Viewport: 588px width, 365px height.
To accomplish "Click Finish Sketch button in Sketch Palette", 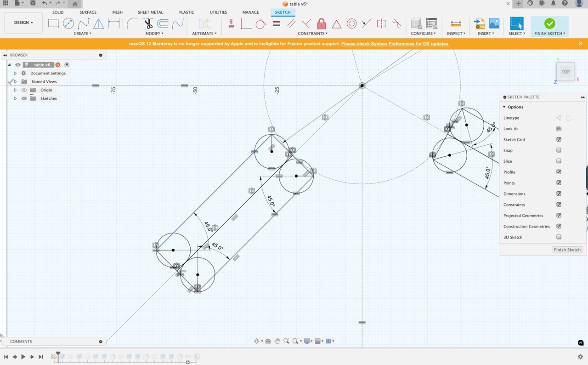I will pyautogui.click(x=567, y=250).
